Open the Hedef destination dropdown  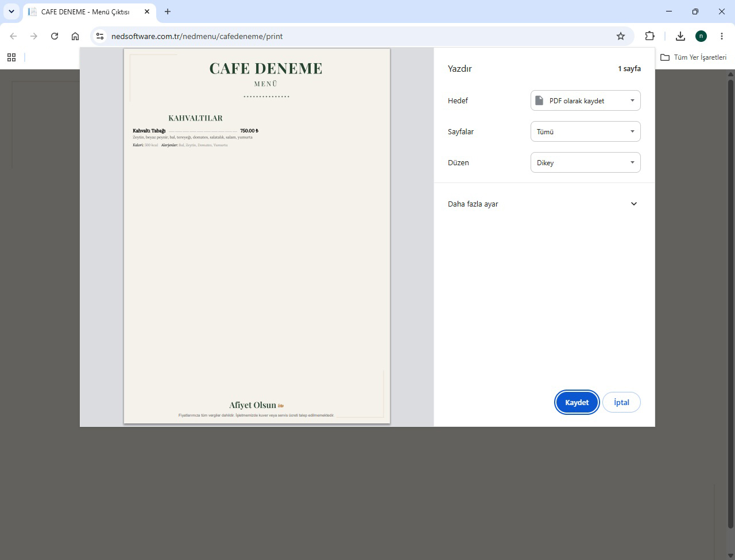point(585,100)
